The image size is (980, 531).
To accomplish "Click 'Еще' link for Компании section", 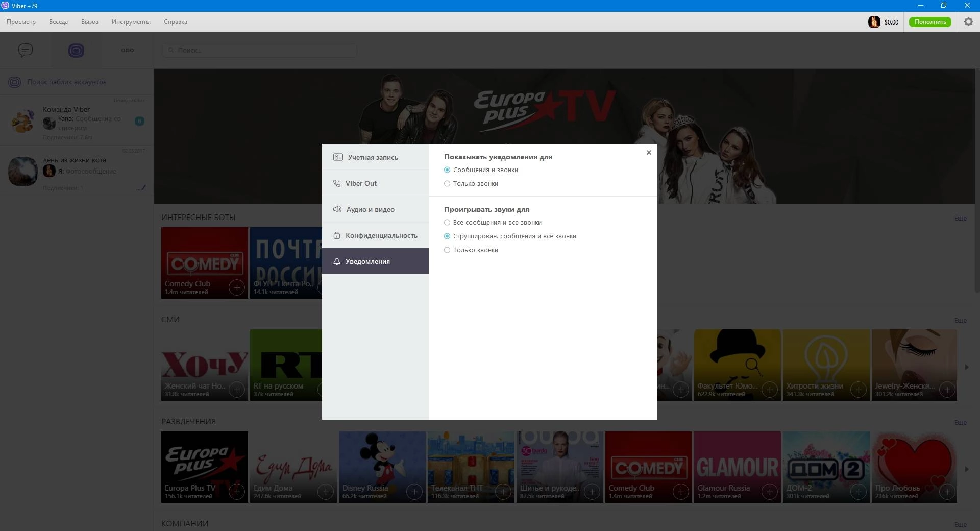I will click(x=960, y=524).
